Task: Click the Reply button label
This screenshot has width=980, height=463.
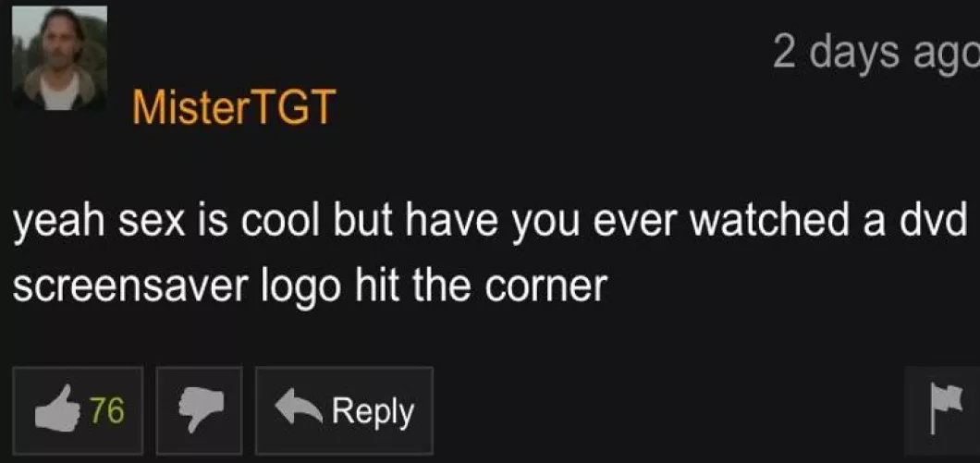Action: (x=373, y=411)
